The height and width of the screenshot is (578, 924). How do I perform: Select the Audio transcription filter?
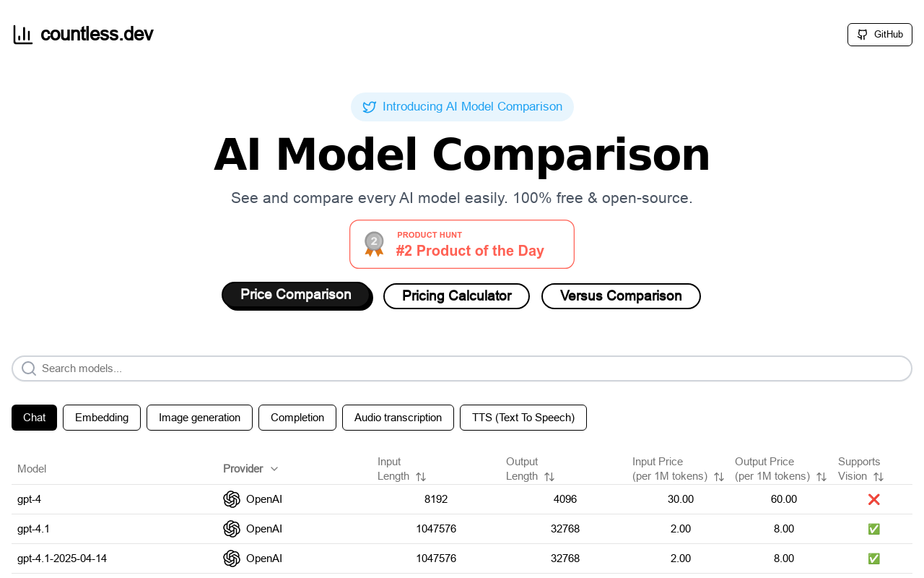(x=398, y=418)
